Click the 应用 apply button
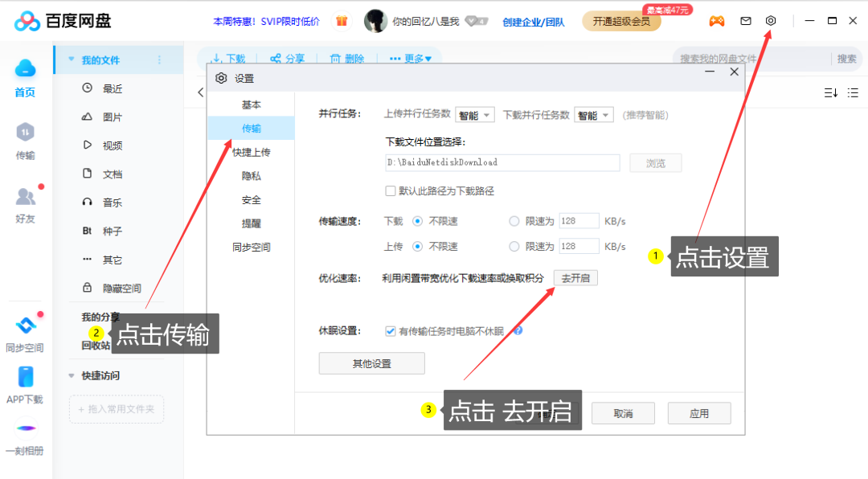The width and height of the screenshot is (868, 479). pyautogui.click(x=699, y=414)
